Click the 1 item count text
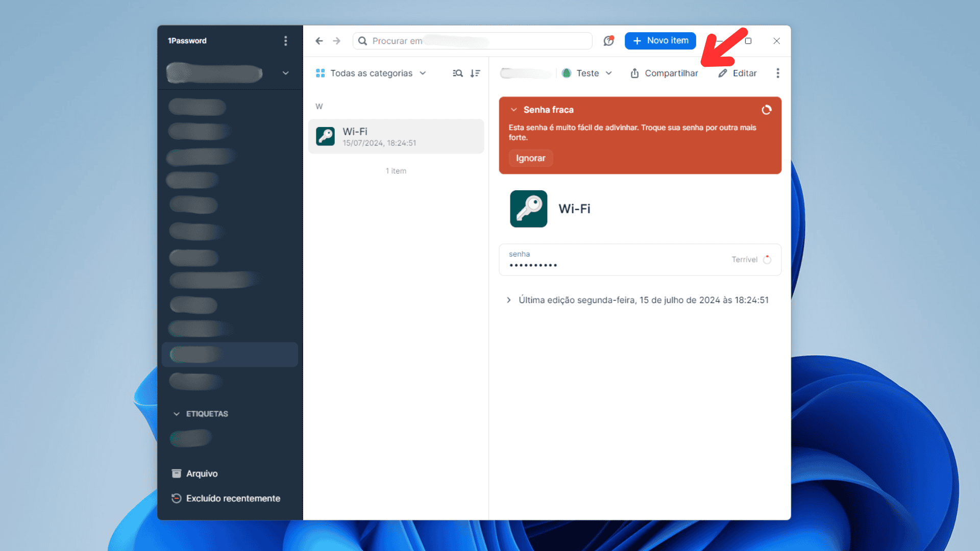980x551 pixels. click(396, 171)
